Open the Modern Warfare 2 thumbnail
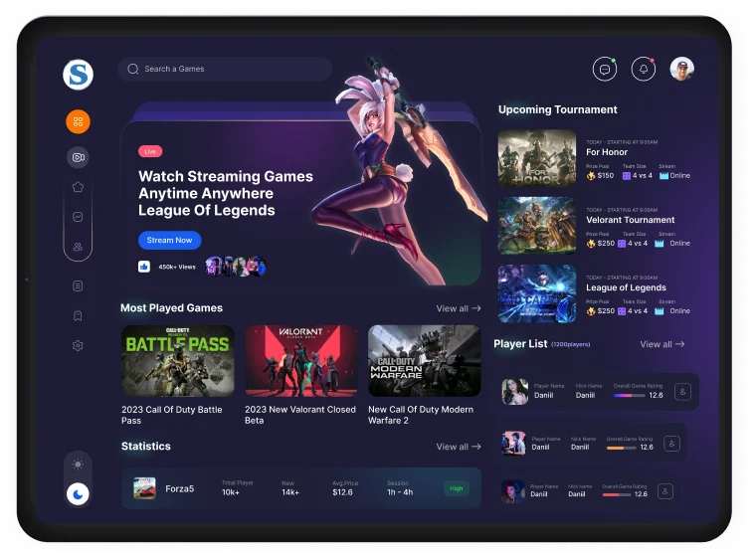 pos(425,361)
